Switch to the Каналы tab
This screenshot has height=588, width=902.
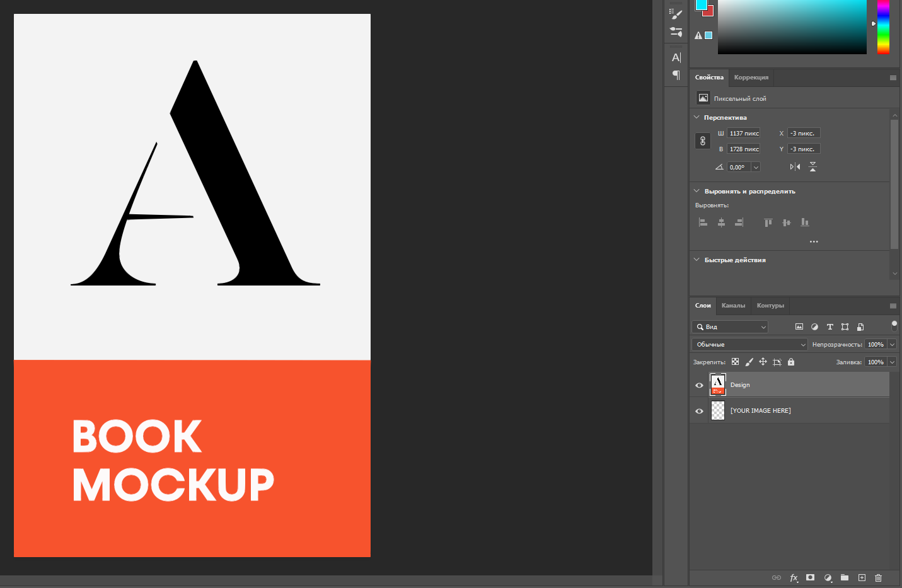tap(733, 306)
